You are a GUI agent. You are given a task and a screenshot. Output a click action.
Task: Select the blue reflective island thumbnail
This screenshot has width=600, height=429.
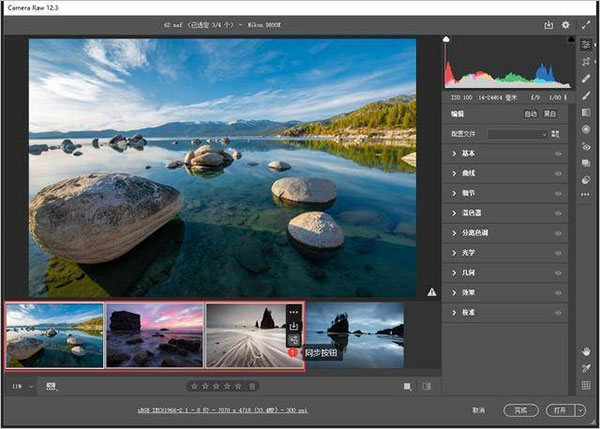coord(355,335)
